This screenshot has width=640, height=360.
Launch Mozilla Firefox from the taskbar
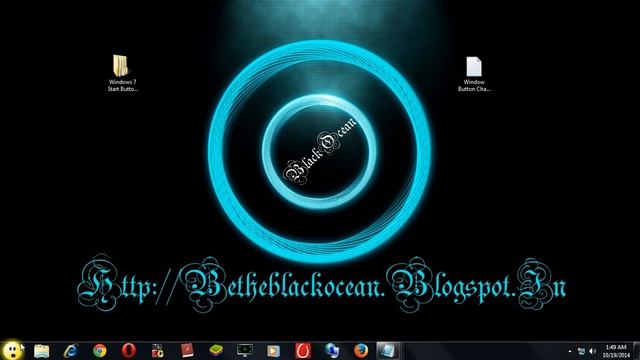(x=361, y=351)
